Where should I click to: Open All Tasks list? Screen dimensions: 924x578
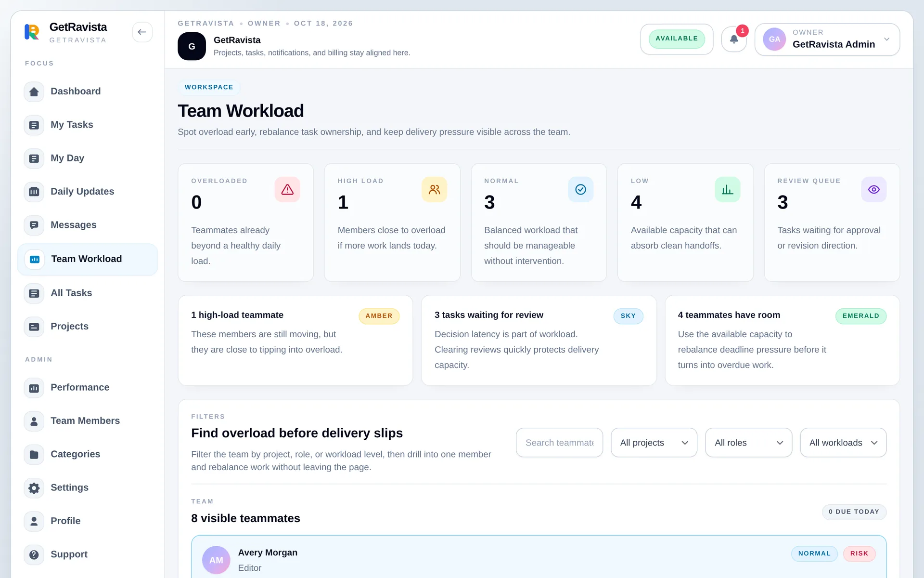coord(88,293)
